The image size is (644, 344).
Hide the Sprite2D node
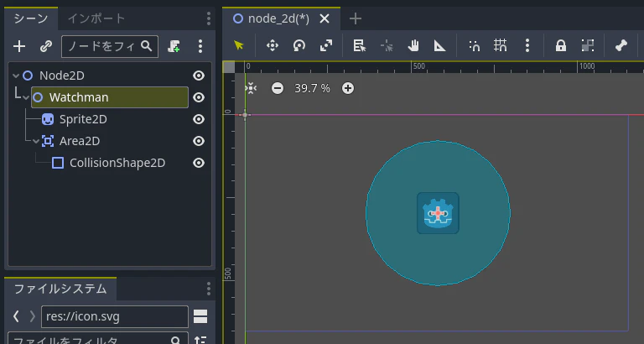coord(199,119)
